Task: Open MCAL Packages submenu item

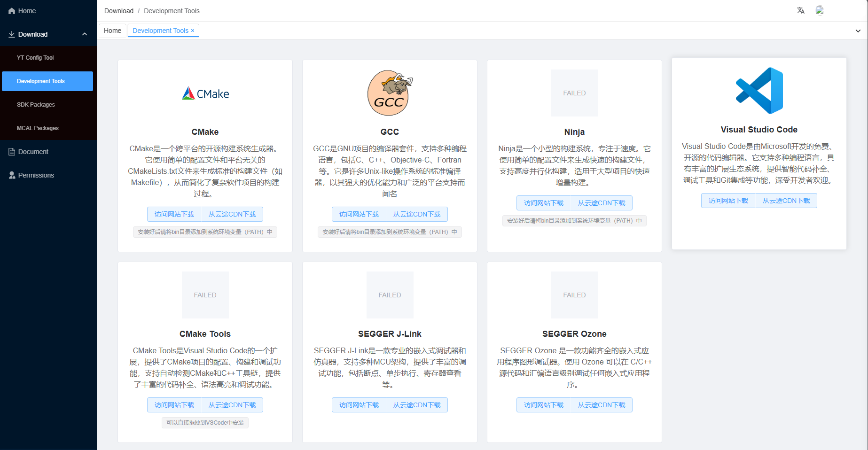Action: point(47,128)
